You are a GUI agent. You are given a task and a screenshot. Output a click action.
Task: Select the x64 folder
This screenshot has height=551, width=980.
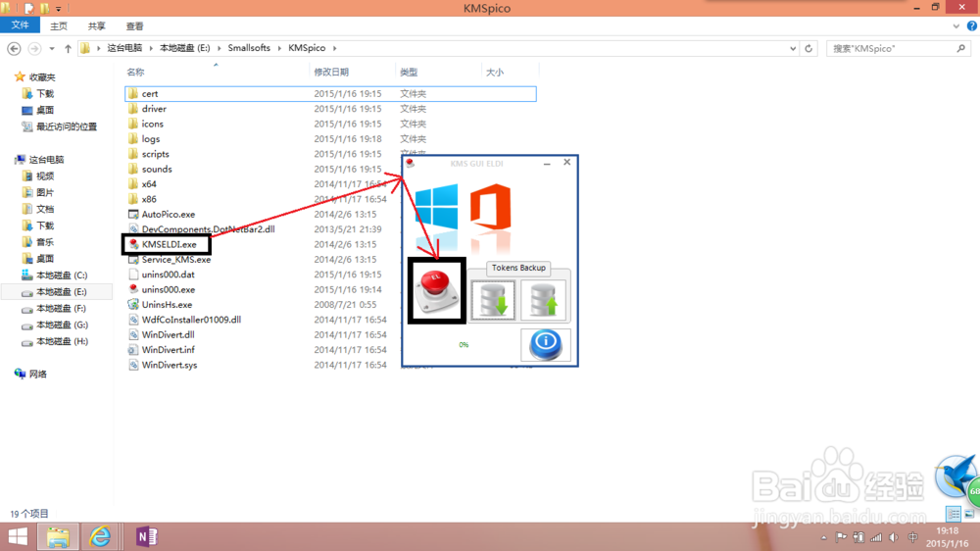tap(149, 184)
